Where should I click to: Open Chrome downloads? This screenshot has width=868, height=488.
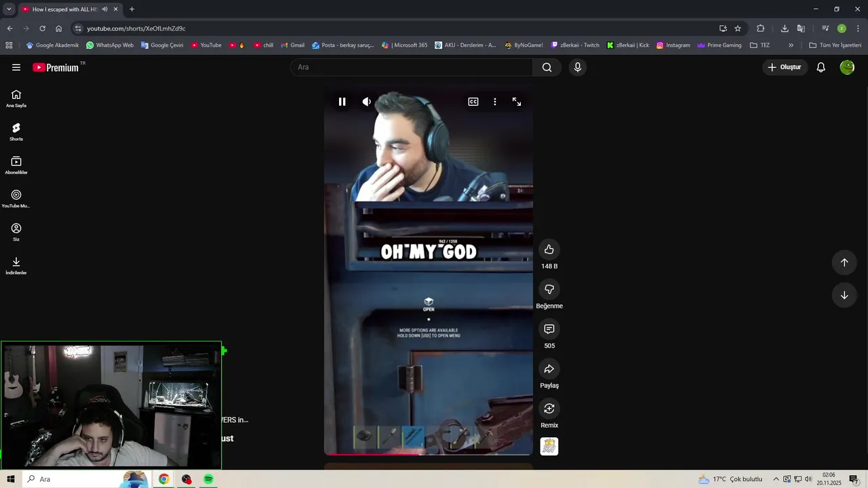(x=785, y=28)
